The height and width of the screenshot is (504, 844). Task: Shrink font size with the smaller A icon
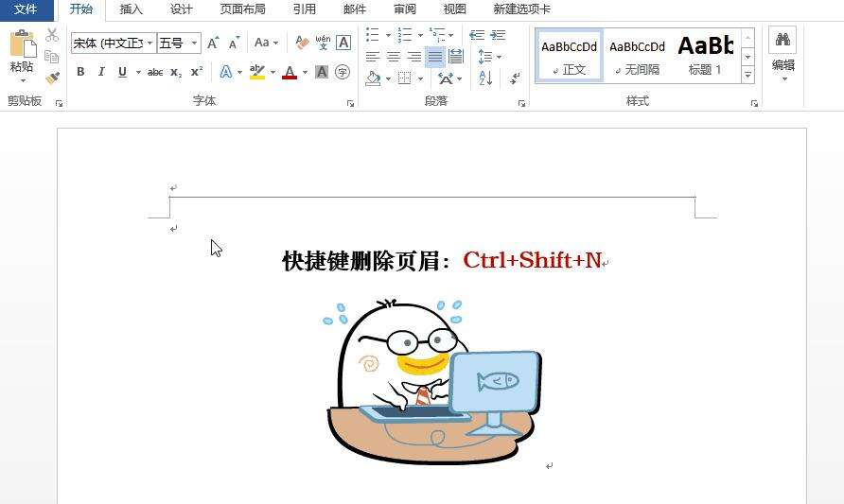[x=234, y=43]
